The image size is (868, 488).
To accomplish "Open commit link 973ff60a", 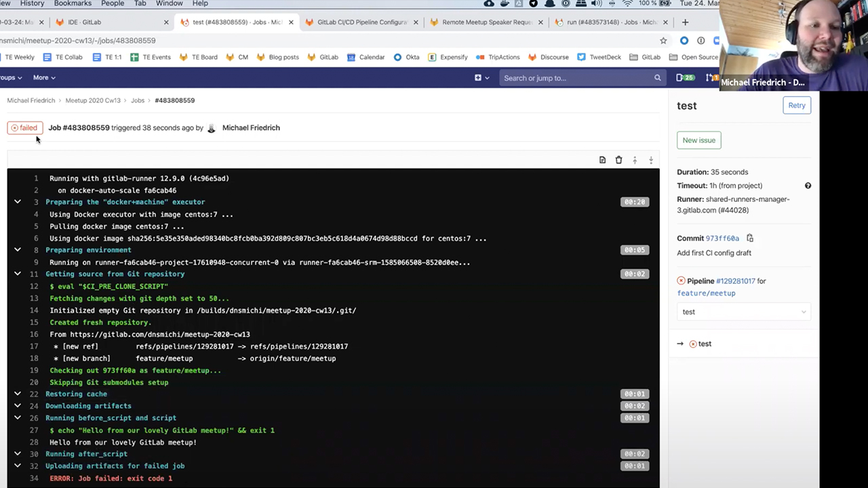I will (x=722, y=239).
